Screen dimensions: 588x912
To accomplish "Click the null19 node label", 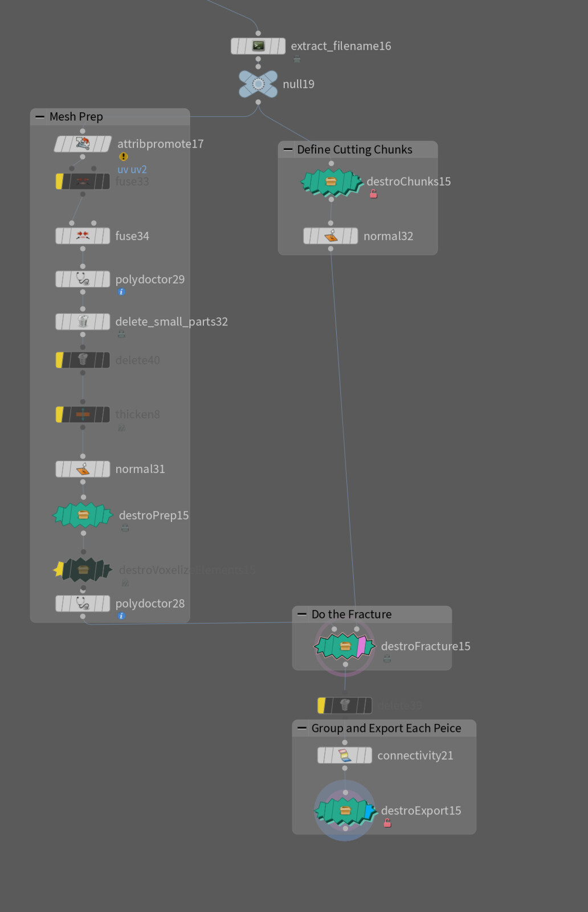I will pos(299,84).
